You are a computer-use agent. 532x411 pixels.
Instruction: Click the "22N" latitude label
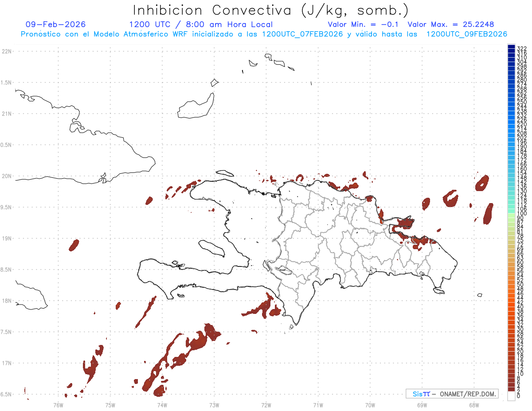(x=6, y=51)
